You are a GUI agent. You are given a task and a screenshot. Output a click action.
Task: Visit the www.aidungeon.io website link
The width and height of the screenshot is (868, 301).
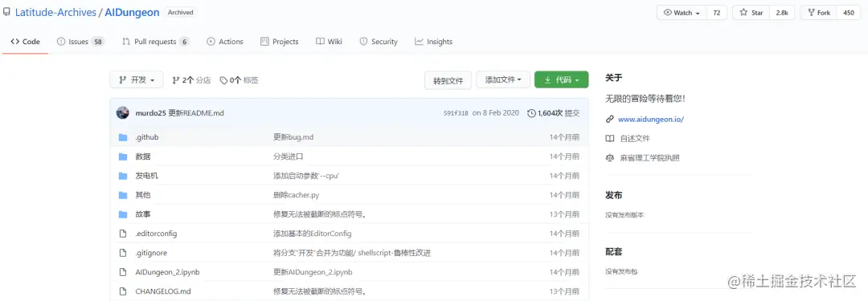(x=650, y=119)
